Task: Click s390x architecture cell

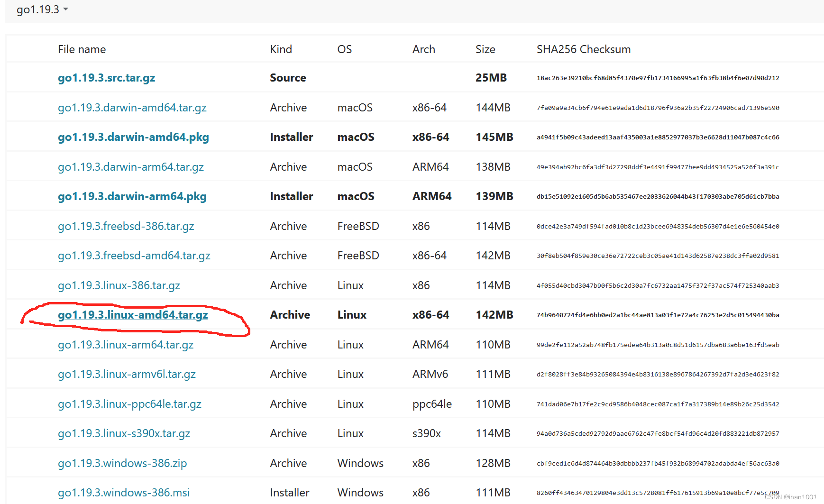Action: pos(427,433)
